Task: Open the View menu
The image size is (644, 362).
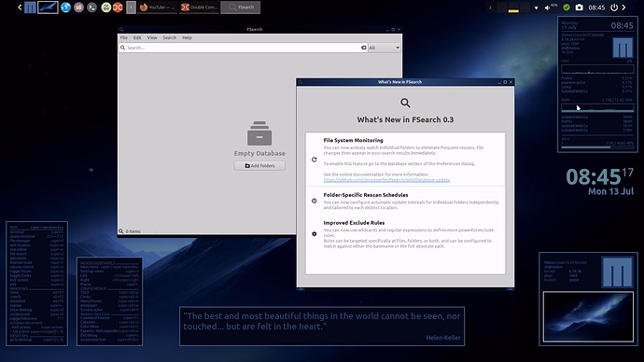Action: [152, 37]
